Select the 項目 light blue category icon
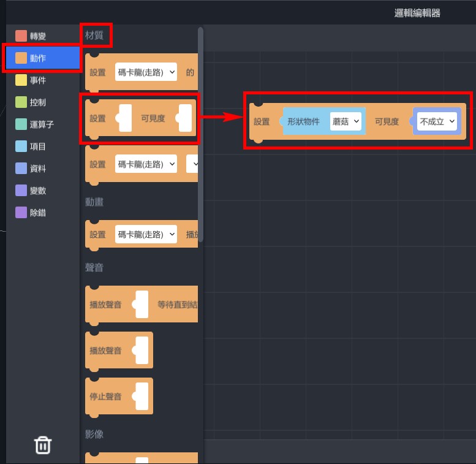Image resolution: width=476 pixels, height=464 pixels. point(21,146)
